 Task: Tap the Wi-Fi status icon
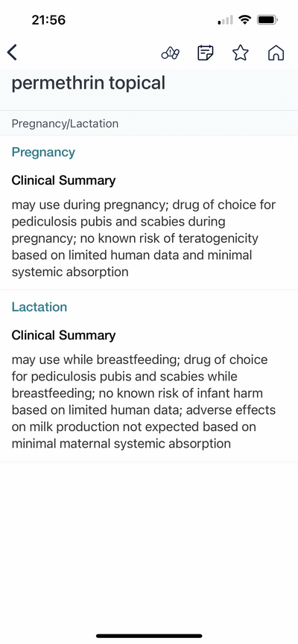coord(245,19)
